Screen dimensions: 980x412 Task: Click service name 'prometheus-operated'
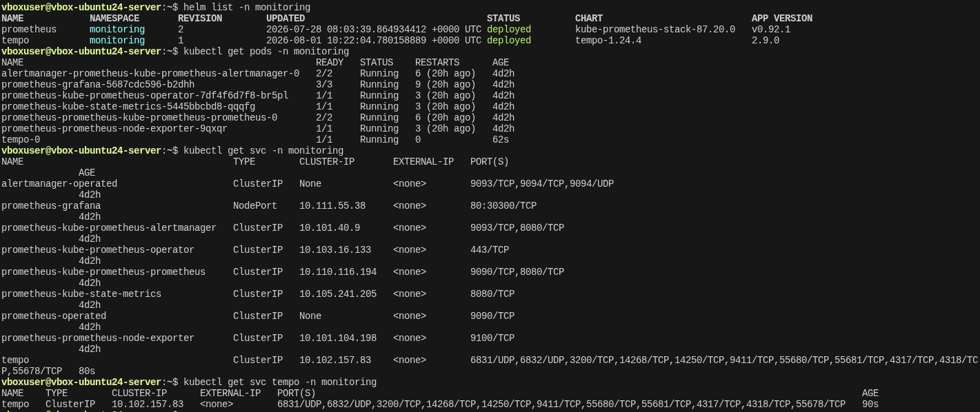point(54,316)
